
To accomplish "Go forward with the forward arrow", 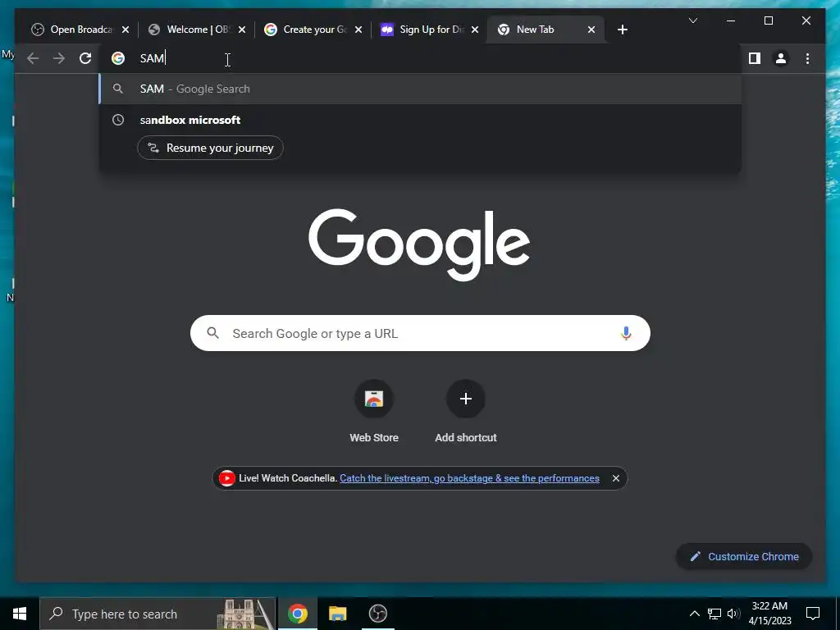I will click(x=59, y=58).
